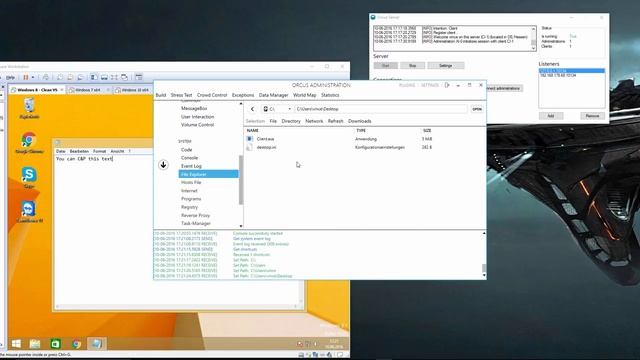
Task: Click the Remove listener button
Action: coord(592,116)
